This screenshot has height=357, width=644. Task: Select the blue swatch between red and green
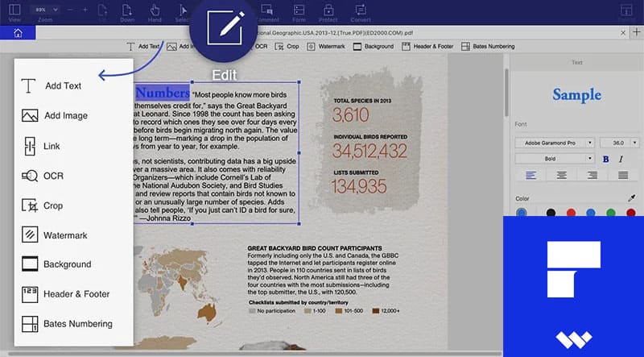click(x=591, y=213)
